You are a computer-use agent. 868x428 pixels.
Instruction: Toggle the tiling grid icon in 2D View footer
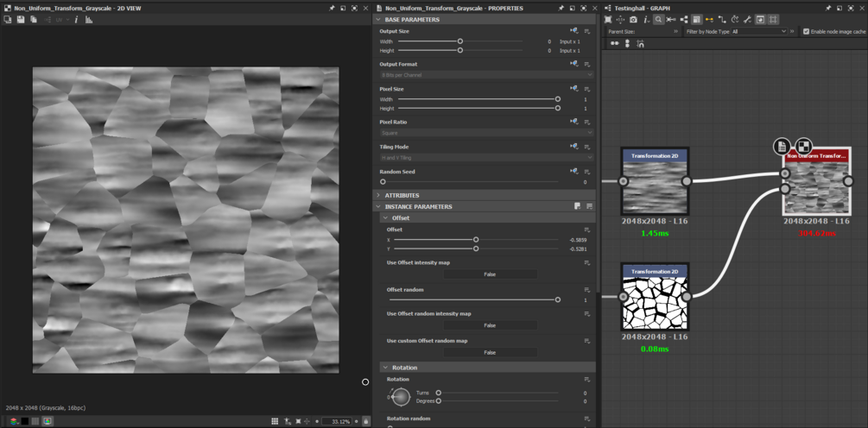tap(275, 421)
